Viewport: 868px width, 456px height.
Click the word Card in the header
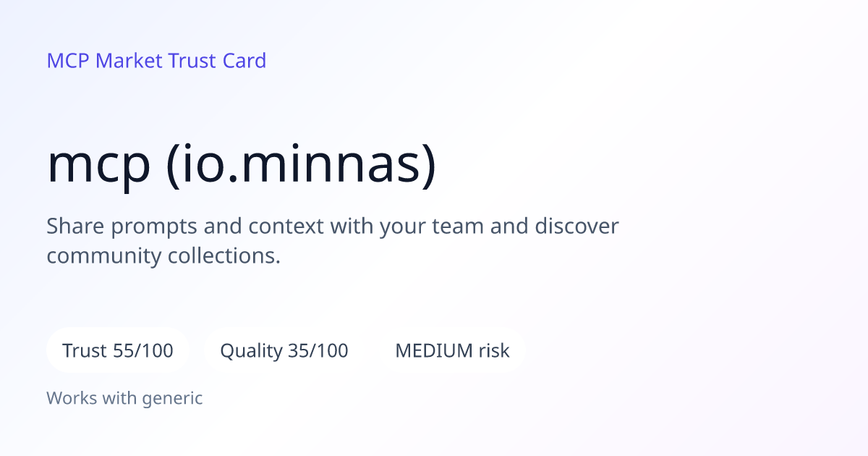(244, 61)
